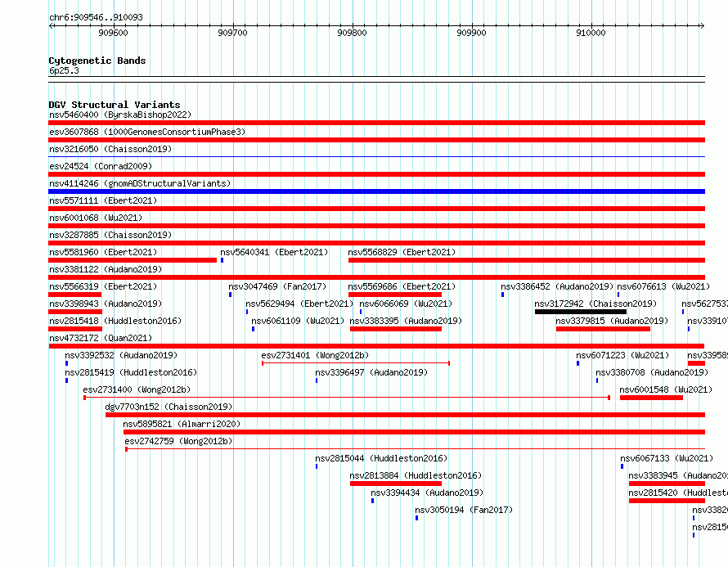Click the nsv4732172 (Quan2021) label
This screenshot has width=728, height=567.
click(x=101, y=338)
